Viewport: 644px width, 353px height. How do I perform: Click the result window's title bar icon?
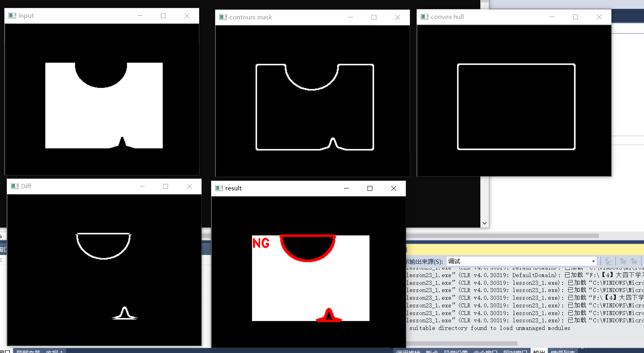219,188
